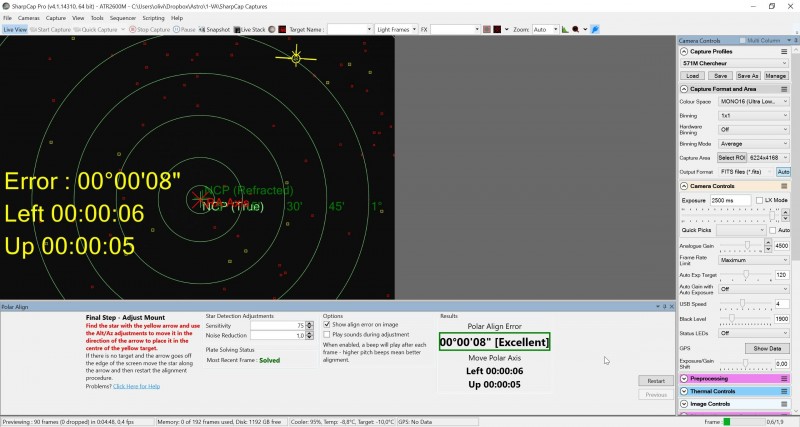The height and width of the screenshot is (427, 800).
Task: Open the Thermal Controls hamburger menu
Action: pos(784,391)
